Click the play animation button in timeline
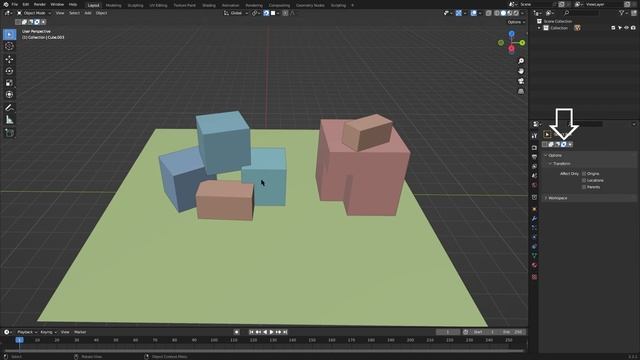640x360 pixels. (271, 332)
